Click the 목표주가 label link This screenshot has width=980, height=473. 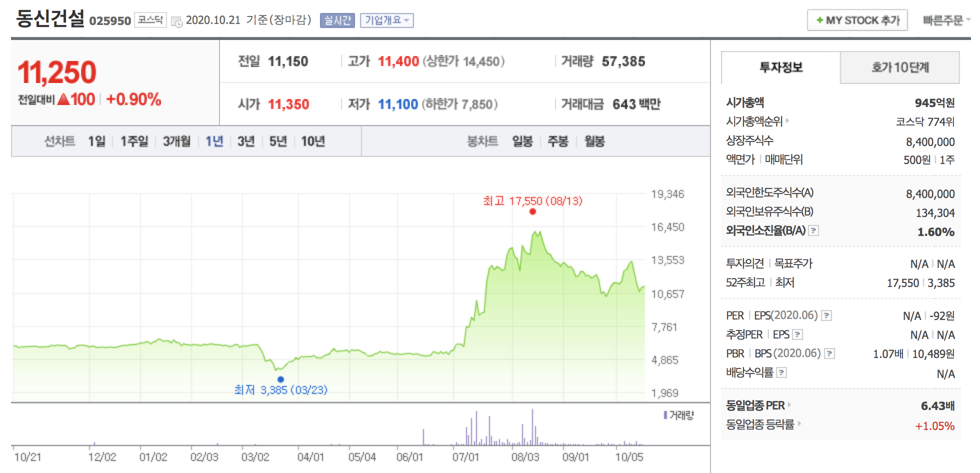coord(793,263)
